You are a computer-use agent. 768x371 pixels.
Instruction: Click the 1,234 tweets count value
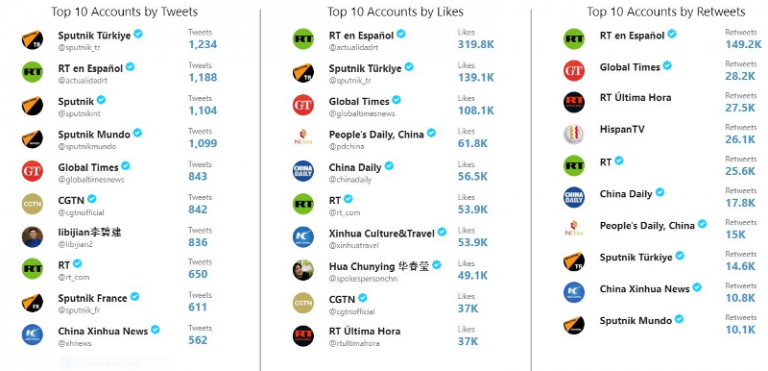203,45
